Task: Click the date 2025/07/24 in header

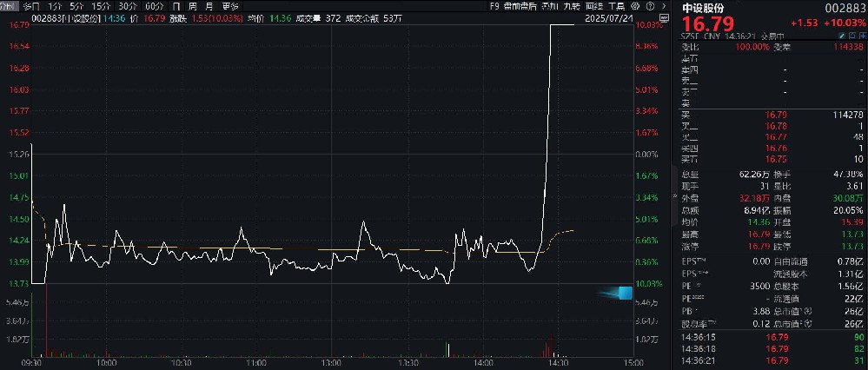Action: [609, 17]
